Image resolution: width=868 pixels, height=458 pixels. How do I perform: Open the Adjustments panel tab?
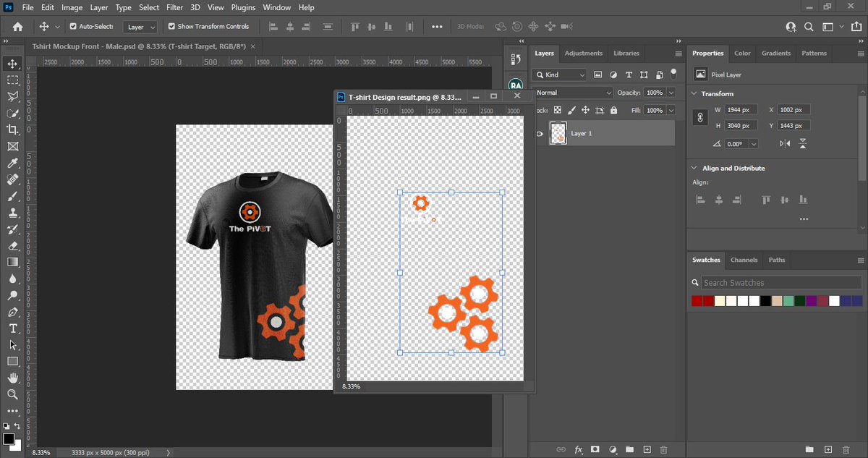(584, 53)
